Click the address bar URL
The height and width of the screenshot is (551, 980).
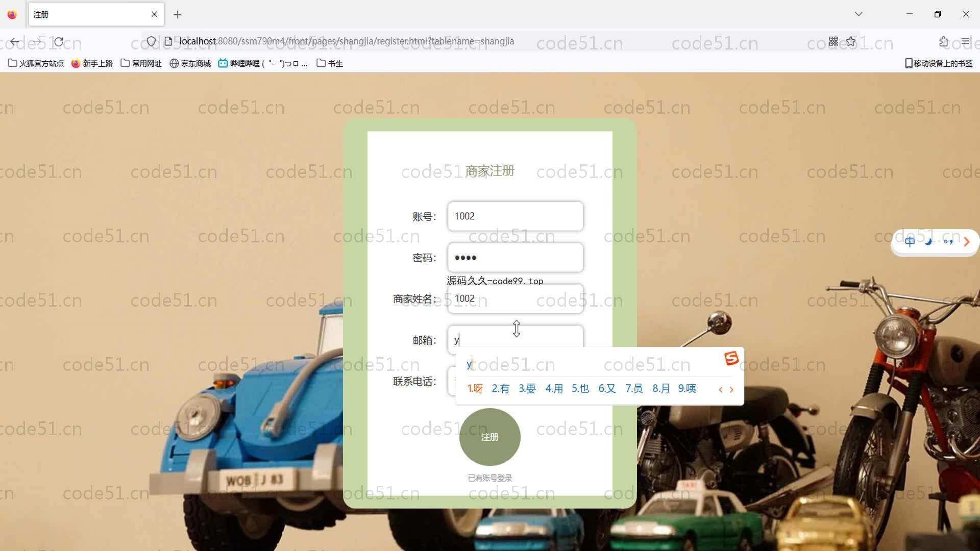click(x=347, y=41)
